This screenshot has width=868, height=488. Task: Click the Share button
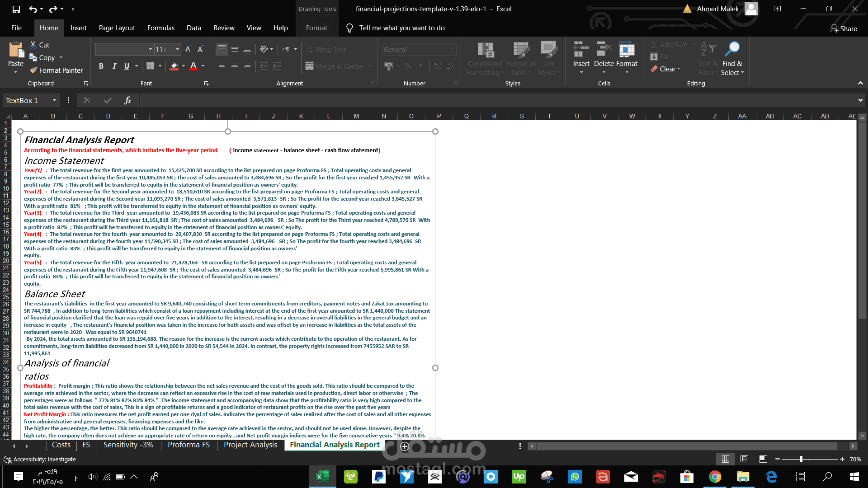point(844,28)
